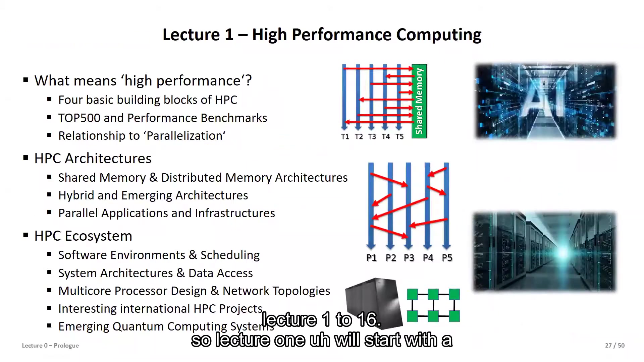Click the Lecture 0 Prologue label bottom left
644x362 pixels.
click(50, 345)
